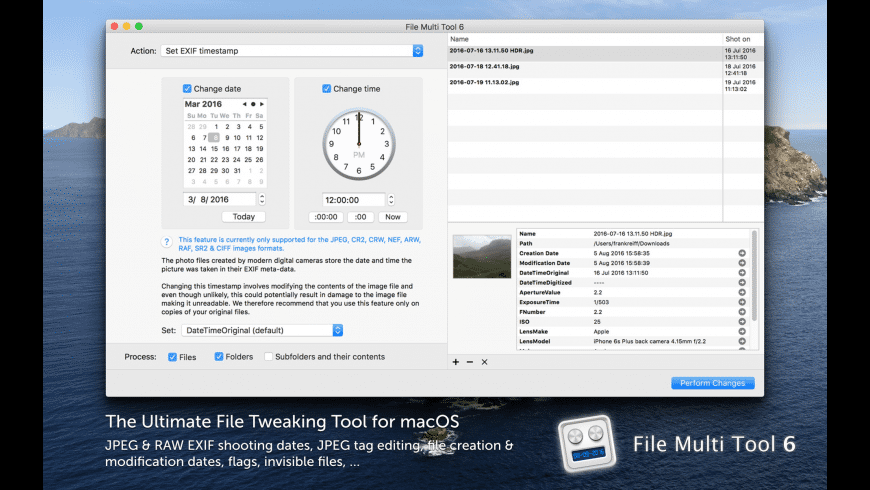This screenshot has height=490, width=870.
Task: Click the DateTimeOriginal value 16 Jul 2016
Action: tap(621, 273)
